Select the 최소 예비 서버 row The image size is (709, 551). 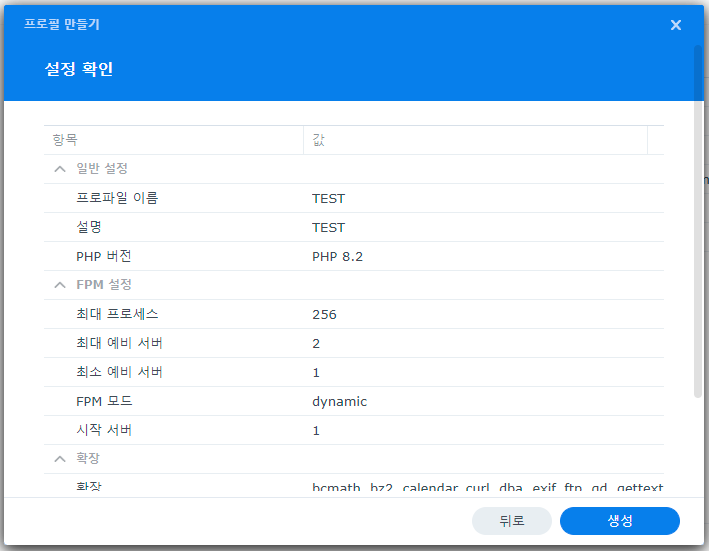(x=120, y=372)
